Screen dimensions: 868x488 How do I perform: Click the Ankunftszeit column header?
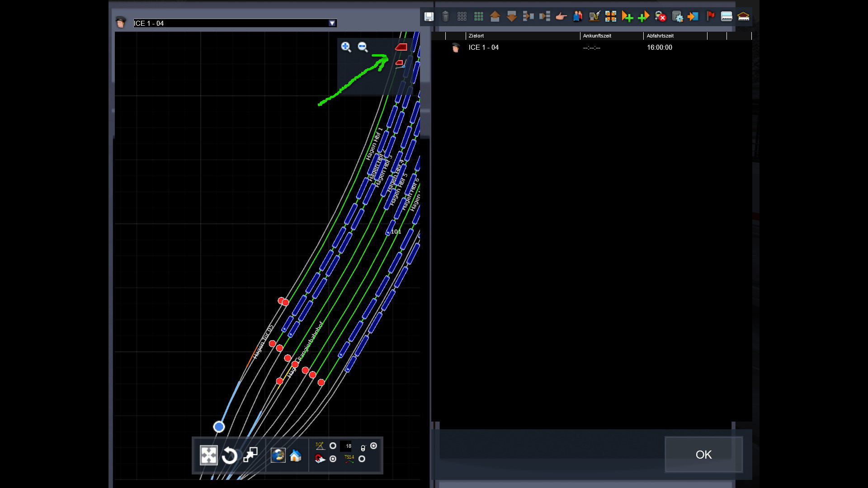612,36
